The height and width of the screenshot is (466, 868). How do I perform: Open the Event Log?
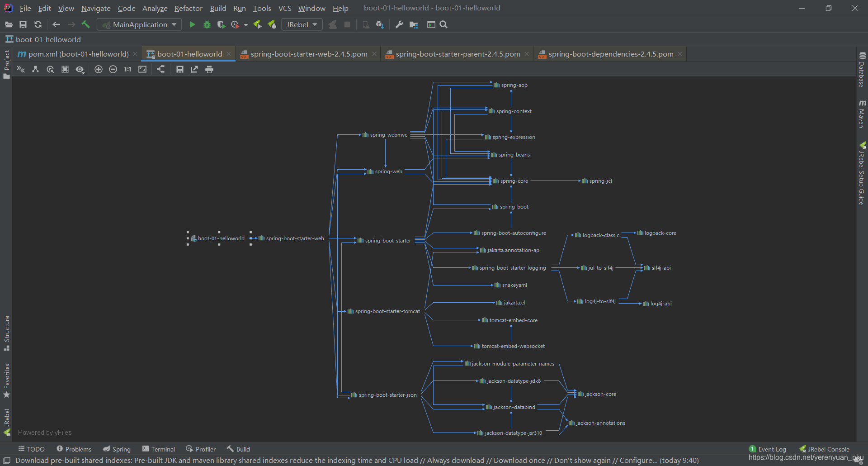coord(768,449)
